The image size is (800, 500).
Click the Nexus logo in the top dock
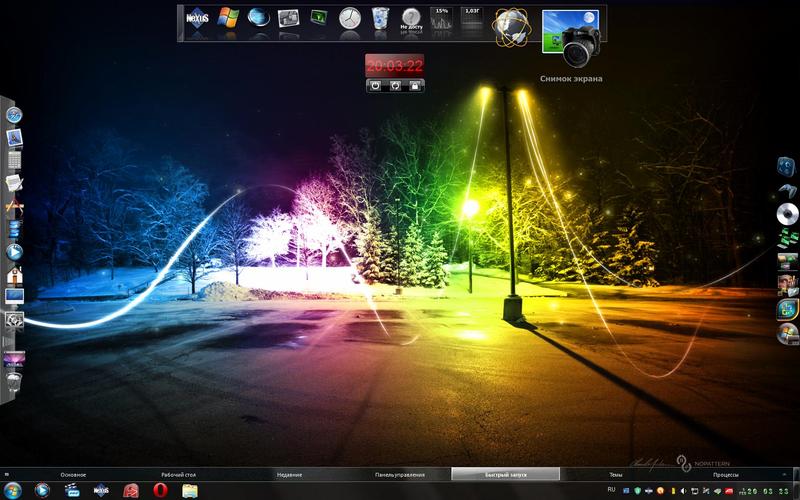(x=197, y=18)
